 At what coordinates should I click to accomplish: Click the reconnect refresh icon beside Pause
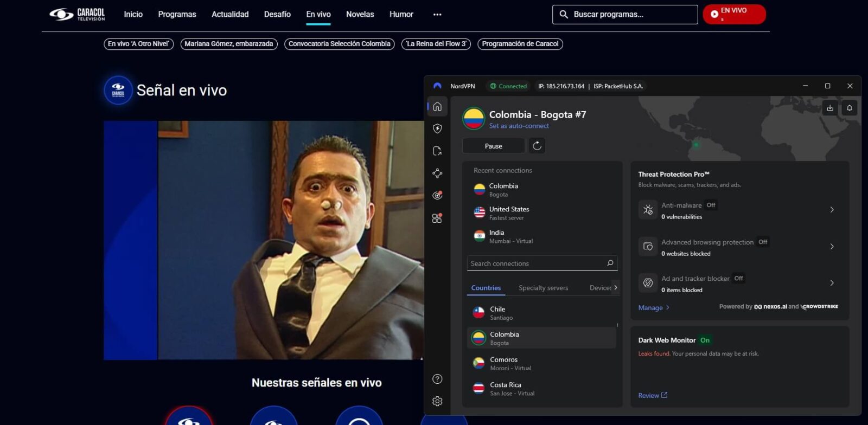[x=537, y=146]
